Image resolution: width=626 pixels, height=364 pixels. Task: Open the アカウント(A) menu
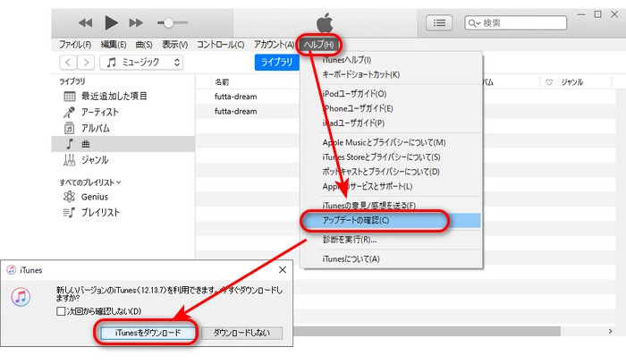click(274, 45)
